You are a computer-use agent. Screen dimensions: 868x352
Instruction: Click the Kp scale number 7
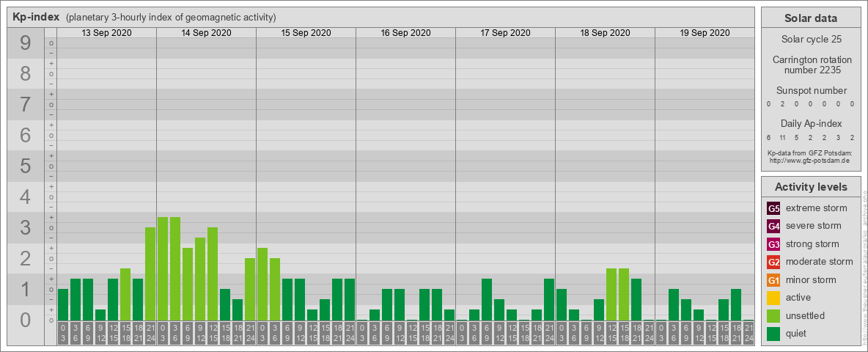(26, 104)
